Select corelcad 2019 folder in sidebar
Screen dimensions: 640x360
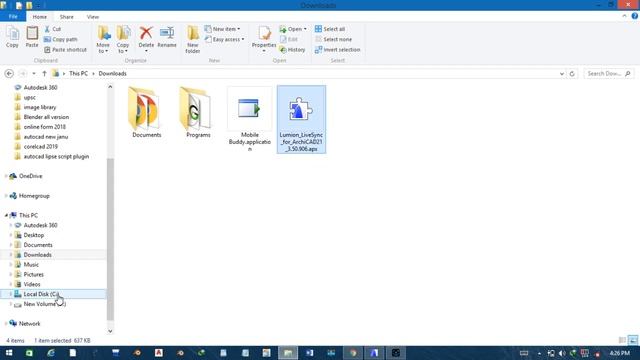coord(40,146)
